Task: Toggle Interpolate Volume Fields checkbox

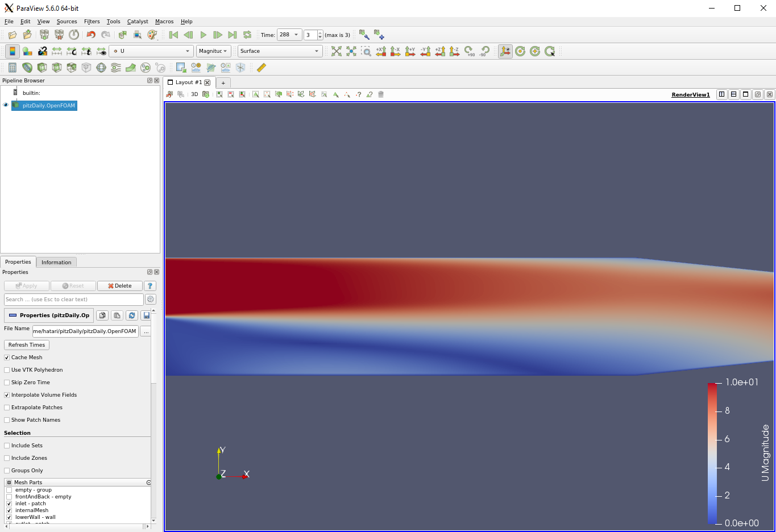Action: [7, 395]
